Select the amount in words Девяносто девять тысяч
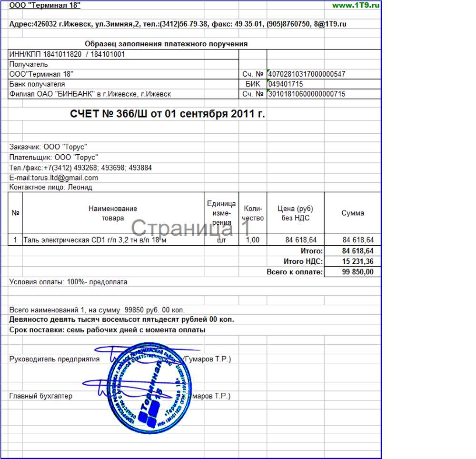This screenshot has width=476, height=459. click(121, 319)
